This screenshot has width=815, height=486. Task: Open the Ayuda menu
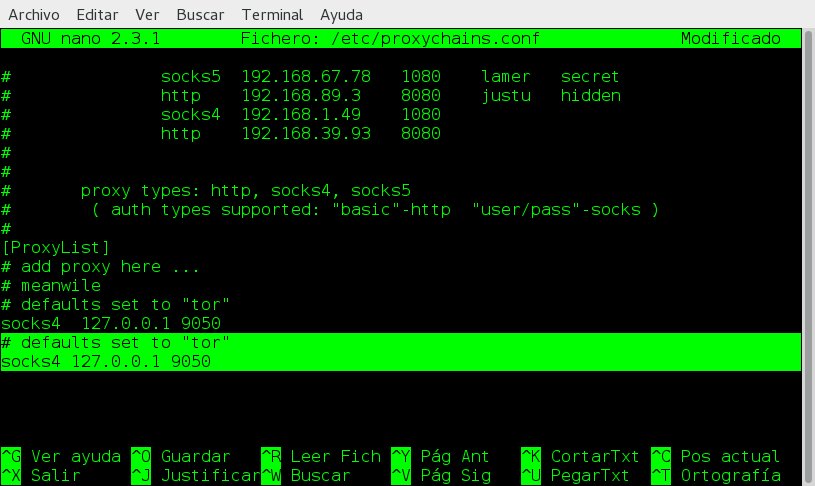(341, 15)
